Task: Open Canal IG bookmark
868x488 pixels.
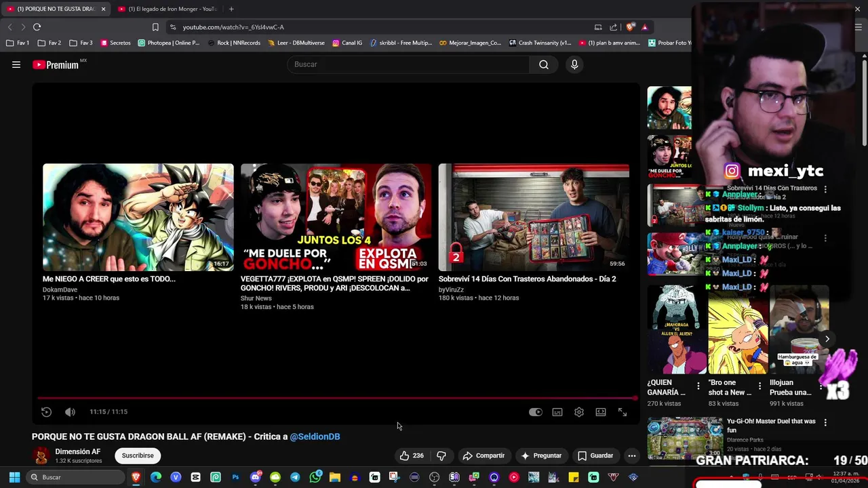Action: [347, 43]
